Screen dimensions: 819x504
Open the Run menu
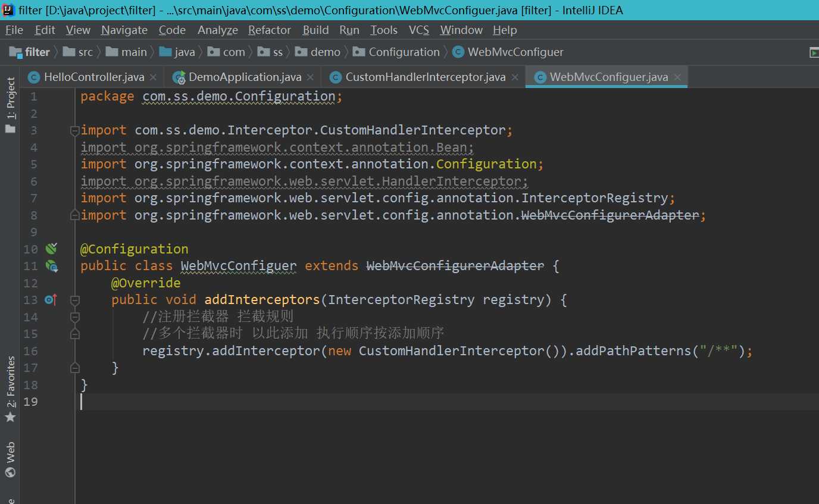click(349, 30)
